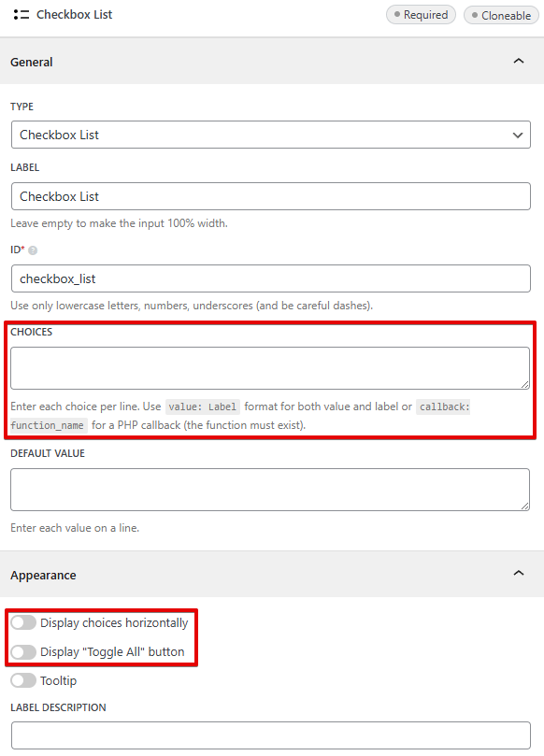Viewport: 544px width, 756px height.
Task: Enable the "Display Toggle All button" switch
Action: click(23, 651)
